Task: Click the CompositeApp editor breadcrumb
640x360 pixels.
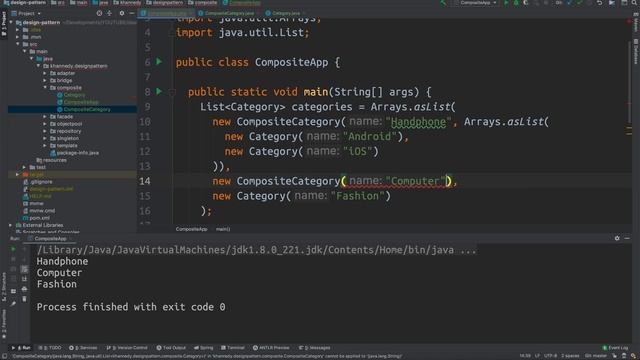Action: (191, 229)
